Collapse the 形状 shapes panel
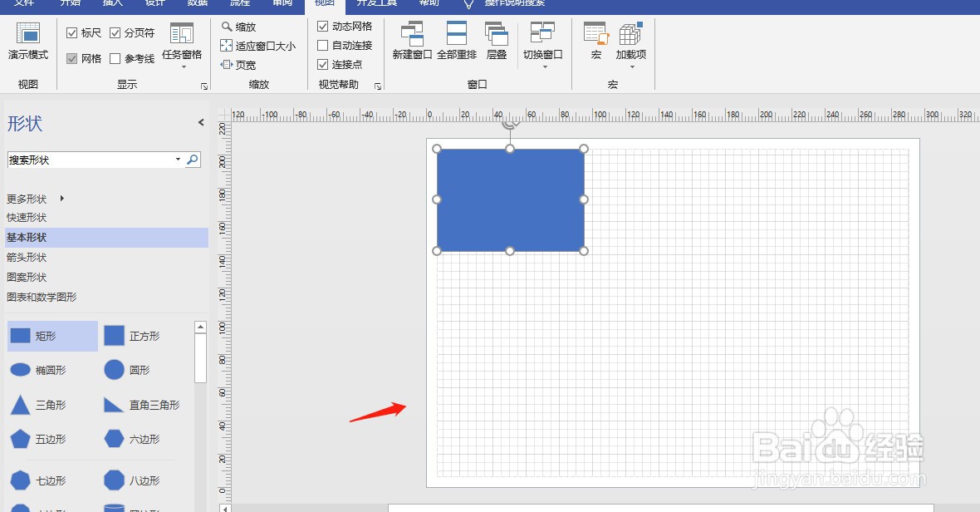 (x=201, y=122)
